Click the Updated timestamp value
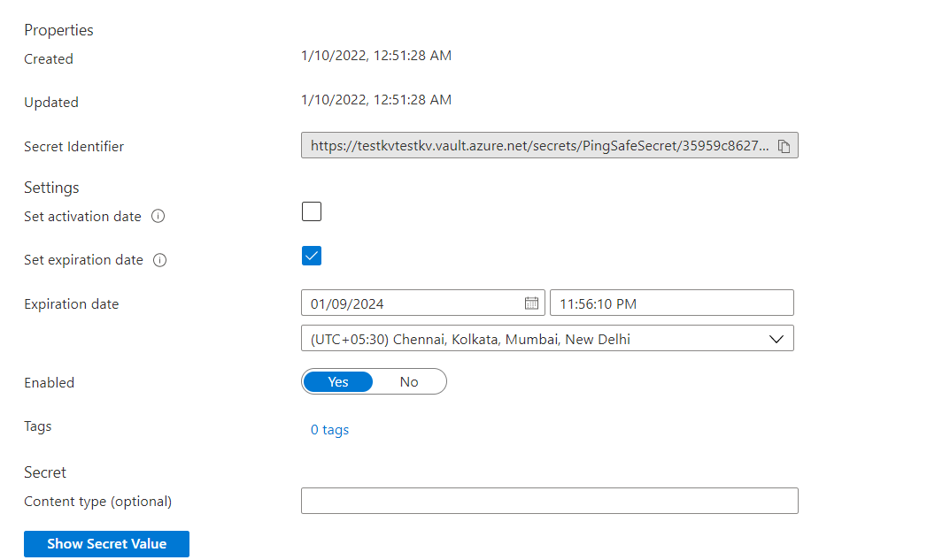This screenshot has width=927, height=560. click(376, 100)
